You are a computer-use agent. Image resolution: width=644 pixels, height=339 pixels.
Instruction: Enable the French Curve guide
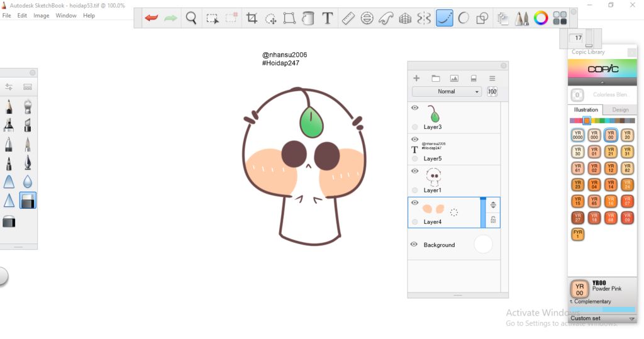[386, 18]
